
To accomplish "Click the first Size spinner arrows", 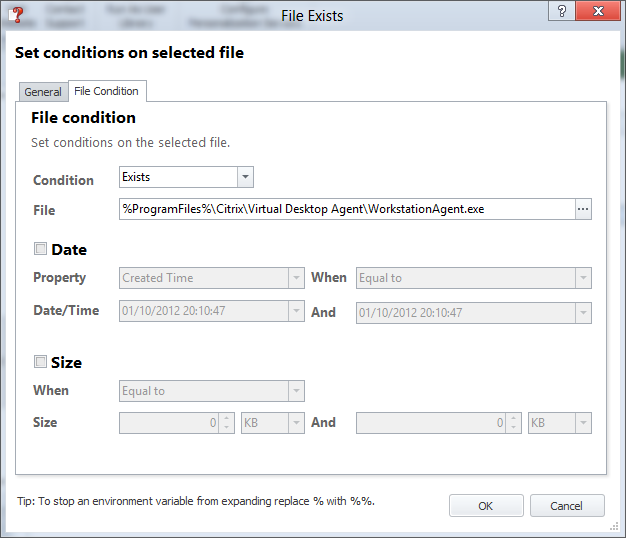I will [227, 423].
